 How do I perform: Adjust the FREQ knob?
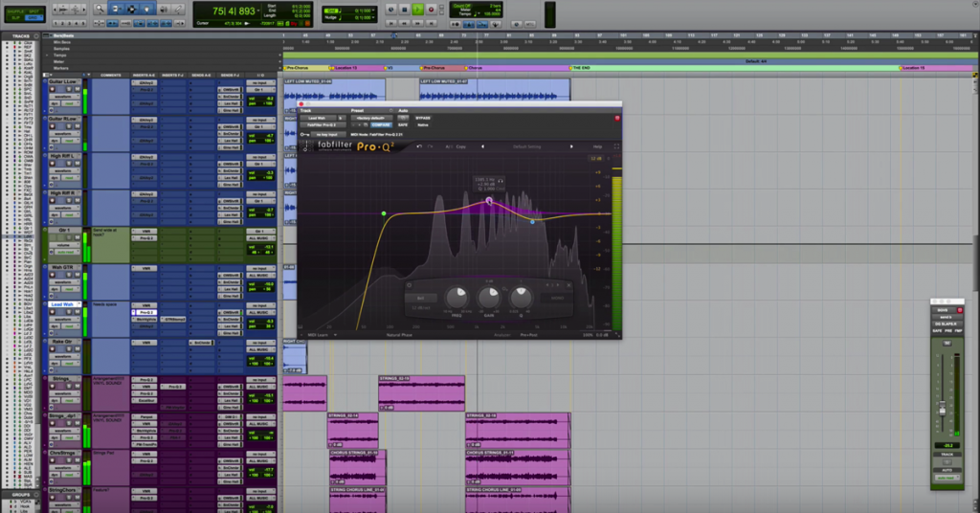[457, 296]
